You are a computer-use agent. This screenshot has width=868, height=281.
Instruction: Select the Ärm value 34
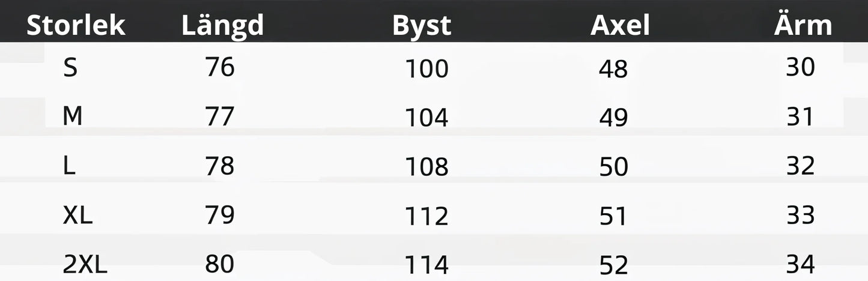pyautogui.click(x=800, y=264)
